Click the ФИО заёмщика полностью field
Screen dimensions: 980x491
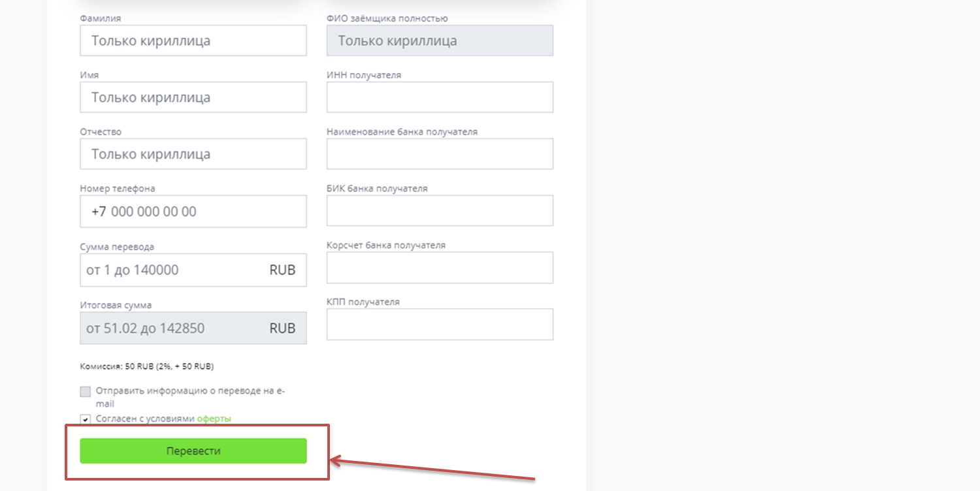[440, 40]
